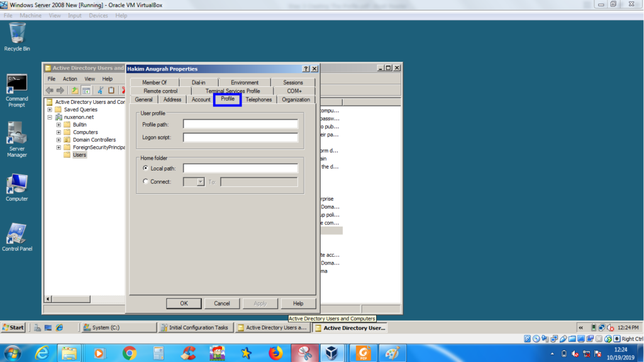Click the Internet Explorer quick launch icon
644x362 pixels.
point(60,328)
